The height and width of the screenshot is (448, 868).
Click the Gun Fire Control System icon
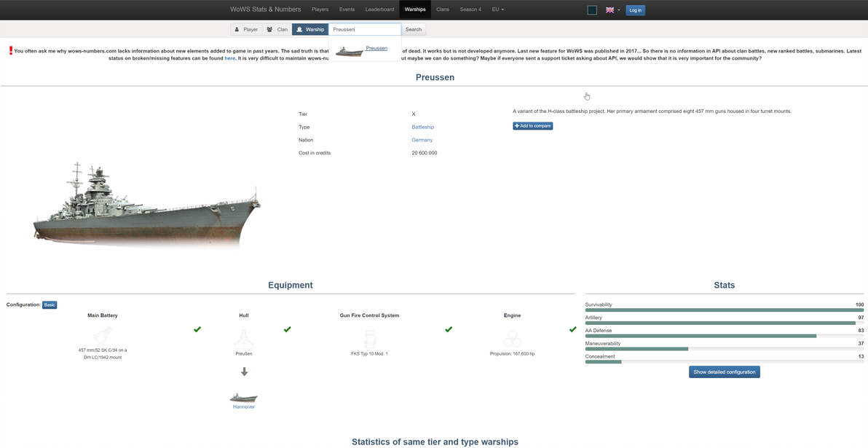369,339
